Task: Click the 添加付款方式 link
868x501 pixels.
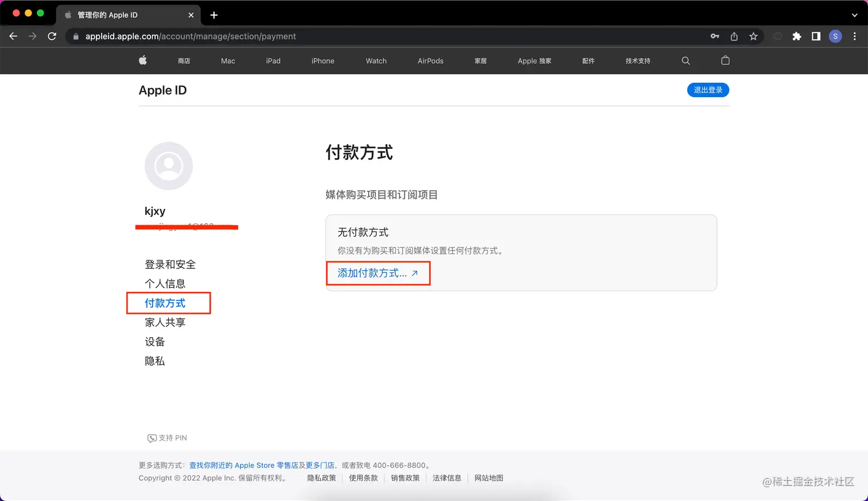Action: coord(378,273)
